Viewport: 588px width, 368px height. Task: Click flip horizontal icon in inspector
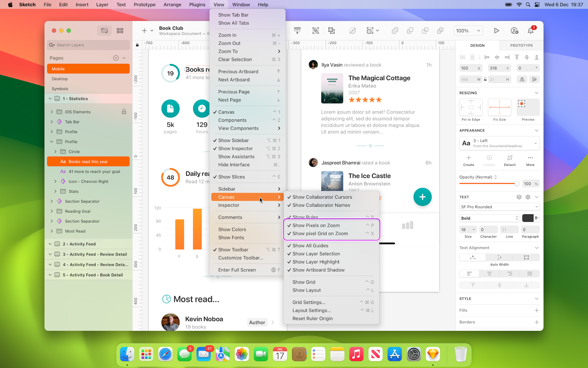pos(522,79)
